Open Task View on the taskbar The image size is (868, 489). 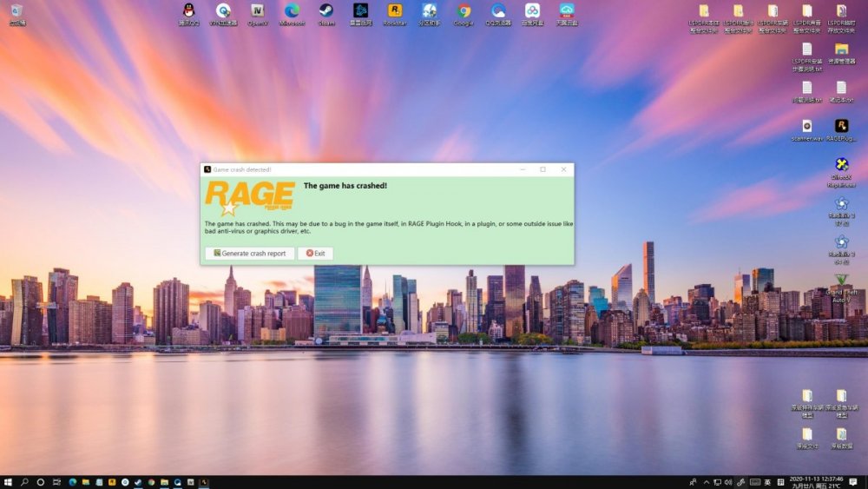click(x=56, y=482)
